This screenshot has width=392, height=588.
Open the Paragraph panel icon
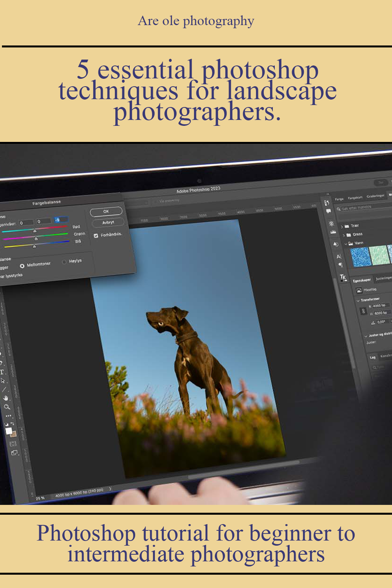340,265
